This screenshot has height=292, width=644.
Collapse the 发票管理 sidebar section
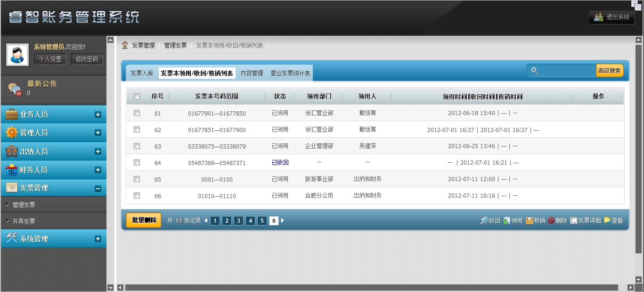pos(98,188)
